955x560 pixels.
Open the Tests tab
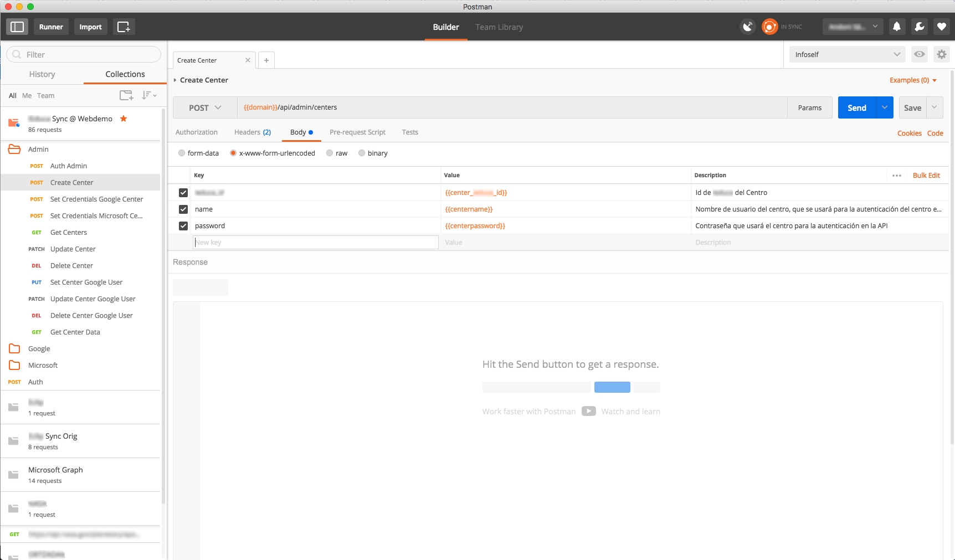[x=410, y=132]
